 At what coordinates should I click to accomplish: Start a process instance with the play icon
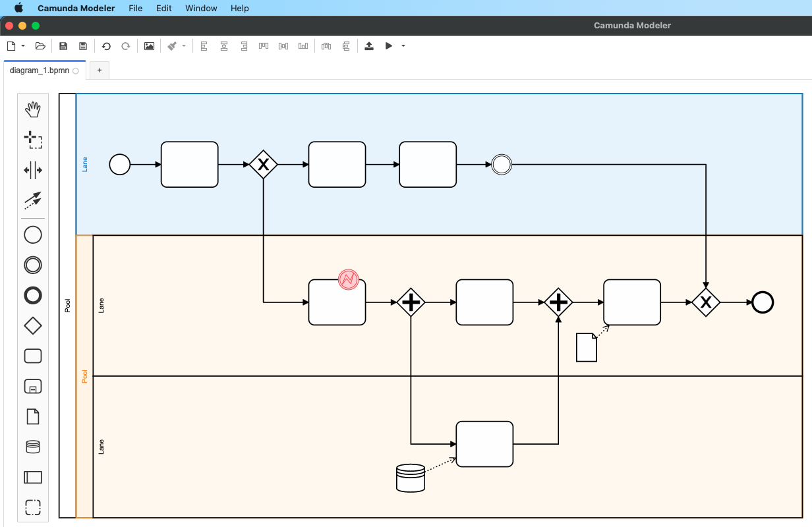[x=388, y=45]
